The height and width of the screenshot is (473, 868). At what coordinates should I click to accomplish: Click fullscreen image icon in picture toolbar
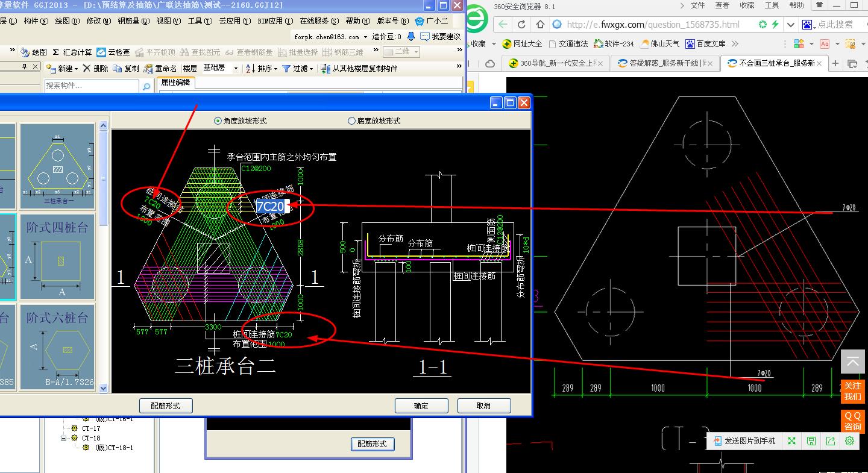(791, 441)
